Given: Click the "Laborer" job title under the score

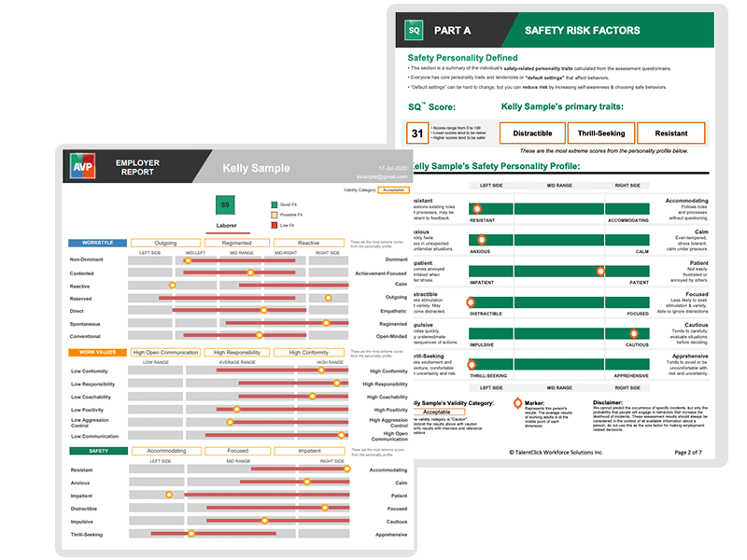Looking at the screenshot, I should pos(226,226).
